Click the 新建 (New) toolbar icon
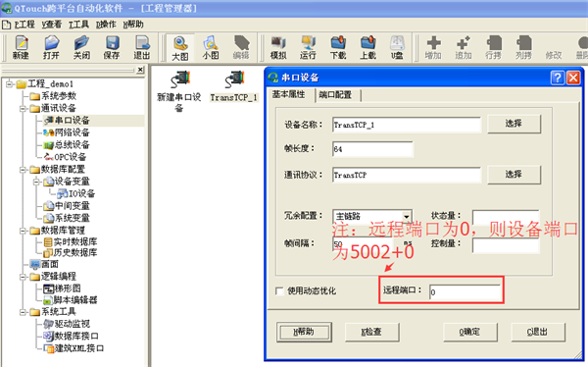This screenshot has width=588, height=367. point(21,48)
